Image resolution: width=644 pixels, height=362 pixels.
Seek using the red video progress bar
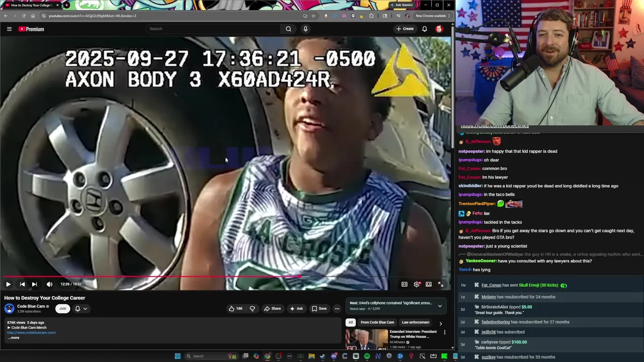(225, 277)
